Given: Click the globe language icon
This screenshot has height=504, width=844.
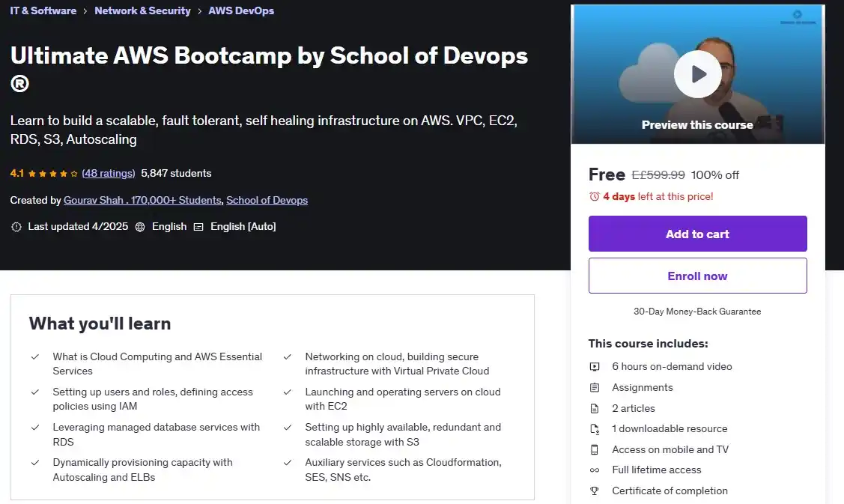Looking at the screenshot, I should click(x=140, y=227).
